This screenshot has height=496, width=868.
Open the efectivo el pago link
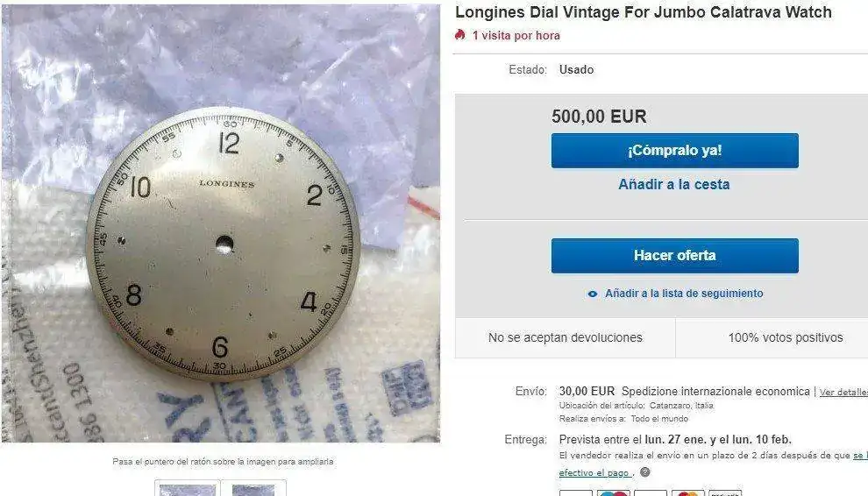click(x=595, y=472)
